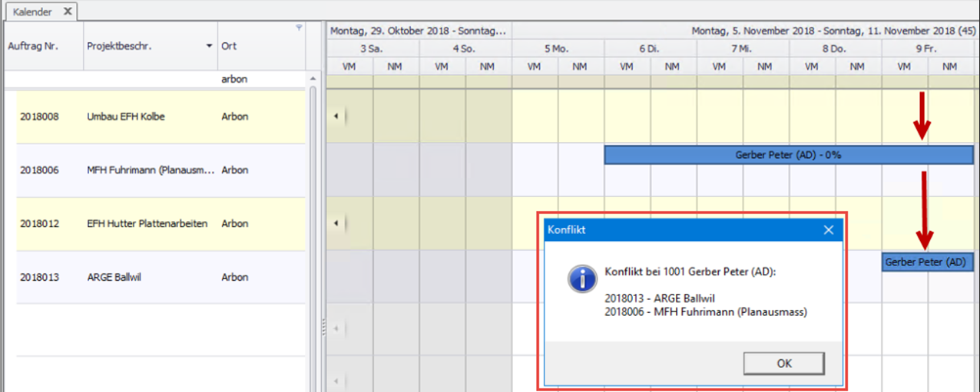
Task: Click the left arrow in Umbau EFH Kolbe row
Action: (336, 117)
